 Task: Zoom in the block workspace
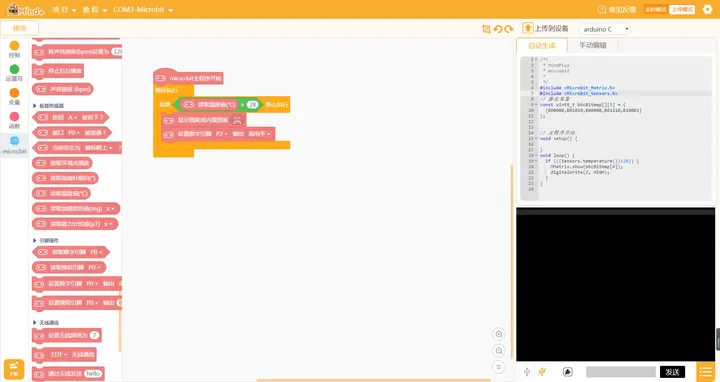499,334
